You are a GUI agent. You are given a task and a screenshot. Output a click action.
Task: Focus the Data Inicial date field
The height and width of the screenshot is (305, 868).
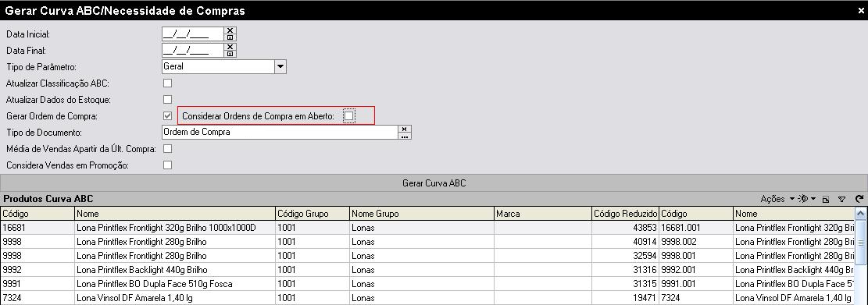193,34
